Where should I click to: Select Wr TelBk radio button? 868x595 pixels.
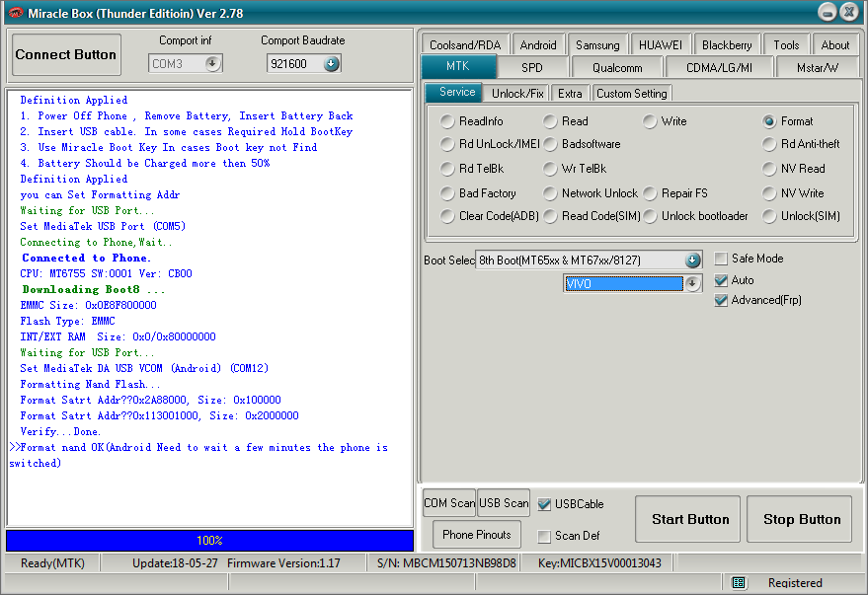[x=550, y=169]
